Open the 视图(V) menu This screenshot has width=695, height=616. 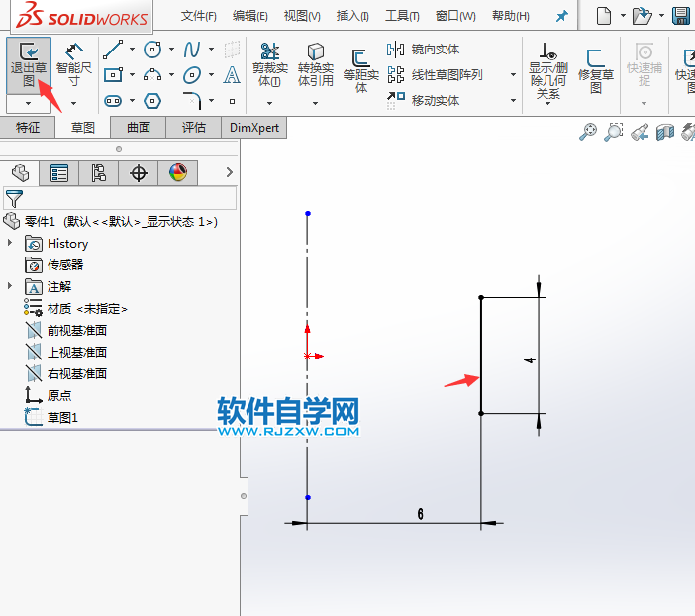pyautogui.click(x=302, y=16)
